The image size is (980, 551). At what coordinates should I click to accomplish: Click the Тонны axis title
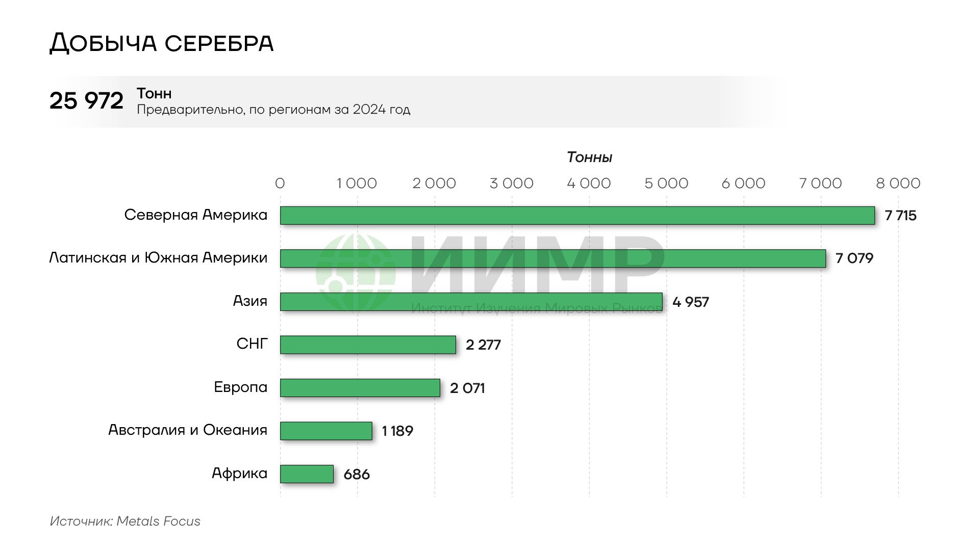589,158
